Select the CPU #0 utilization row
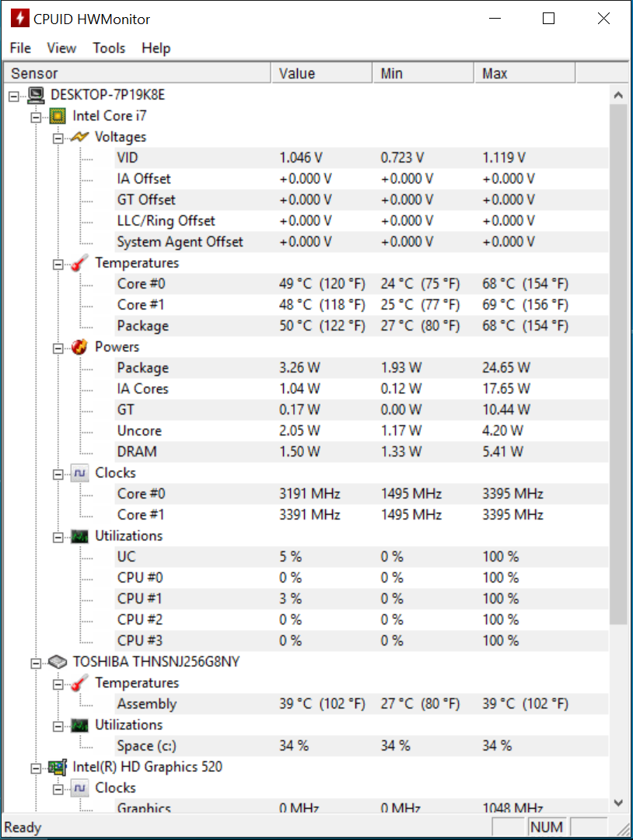 pos(362,577)
